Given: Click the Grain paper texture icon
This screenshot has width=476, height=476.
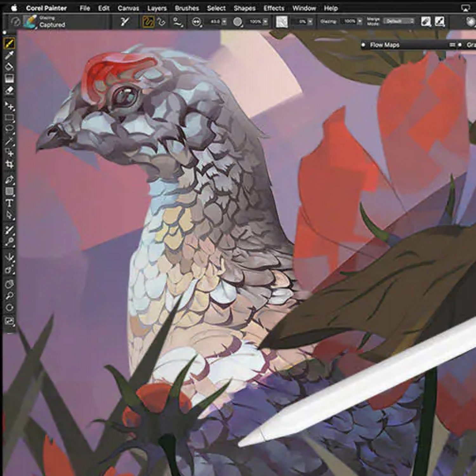Looking at the screenshot, I should click(x=282, y=22).
